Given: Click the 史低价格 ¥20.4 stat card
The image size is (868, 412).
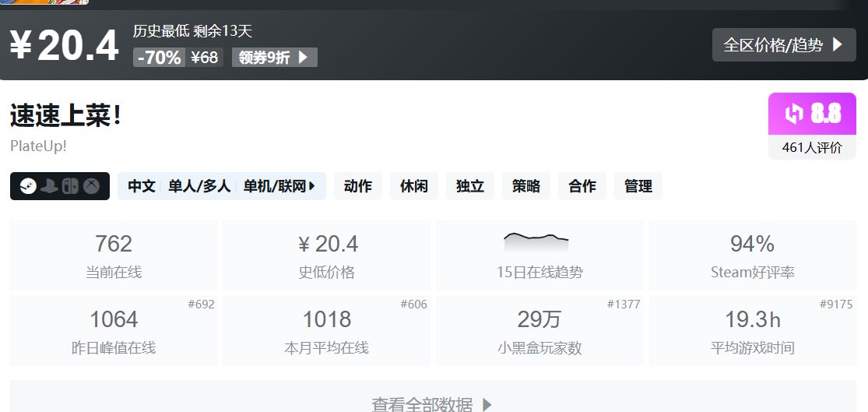Looking at the screenshot, I should tap(327, 255).
